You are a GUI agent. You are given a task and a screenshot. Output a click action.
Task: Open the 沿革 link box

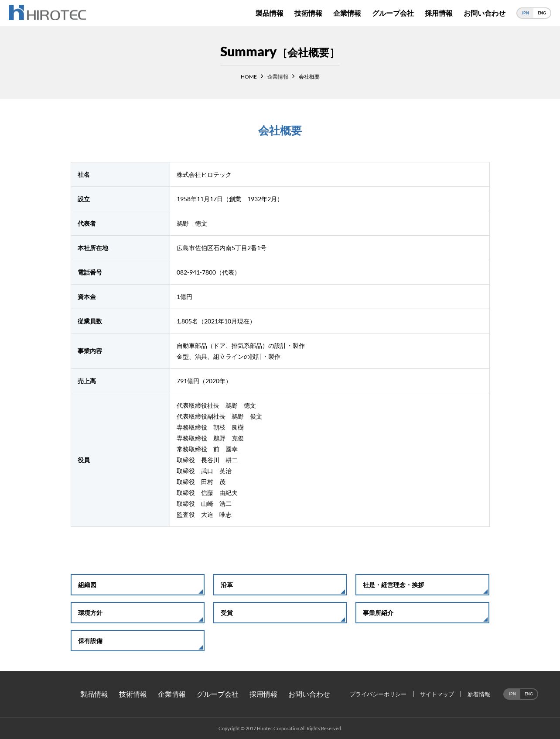pyautogui.click(x=280, y=585)
